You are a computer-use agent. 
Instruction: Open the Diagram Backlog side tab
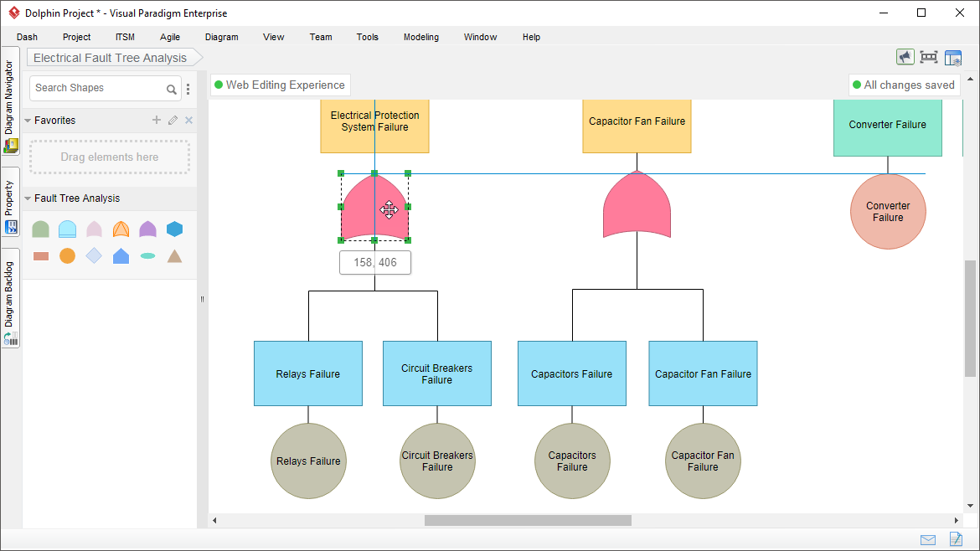[11, 299]
